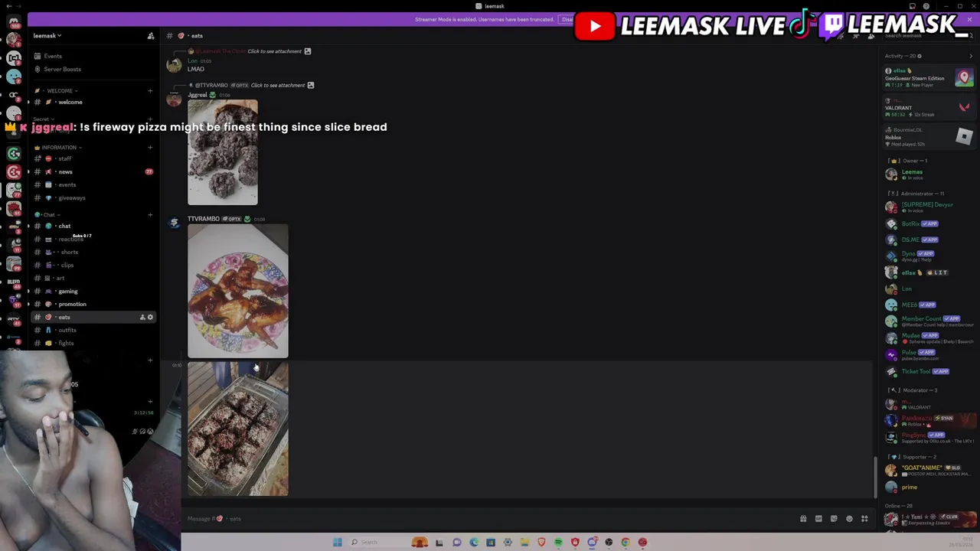Screen dimensions: 980x551
Task: Select Ticket Tool bot in member list
Action: coord(929,371)
